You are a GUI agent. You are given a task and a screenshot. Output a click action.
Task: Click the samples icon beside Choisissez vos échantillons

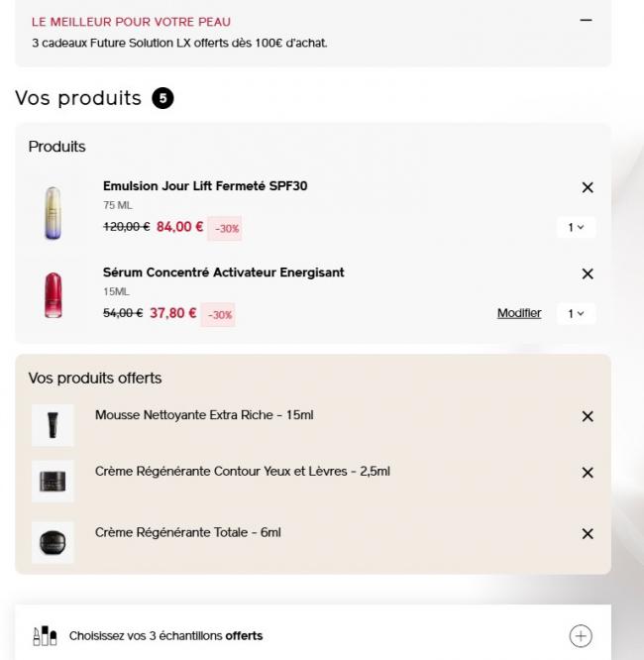click(45, 635)
